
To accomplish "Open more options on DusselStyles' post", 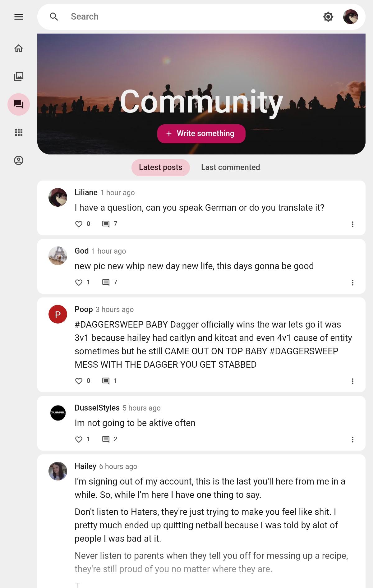I will [x=352, y=439].
